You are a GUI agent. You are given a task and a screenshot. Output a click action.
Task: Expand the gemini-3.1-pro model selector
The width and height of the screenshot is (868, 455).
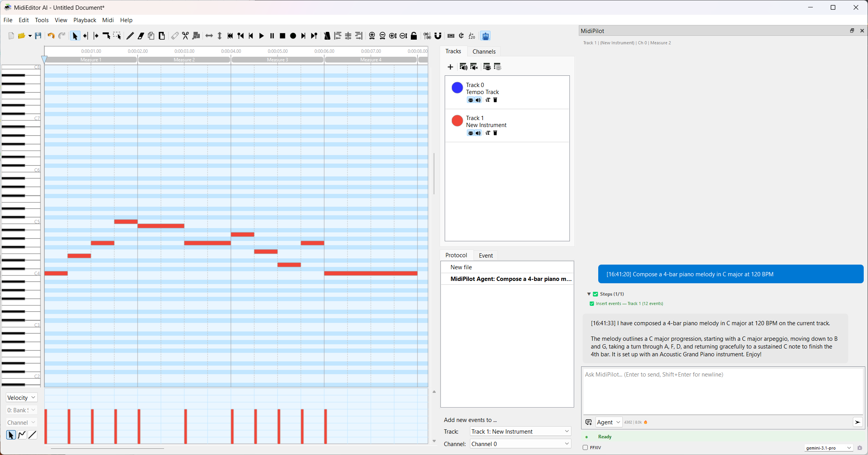828,448
